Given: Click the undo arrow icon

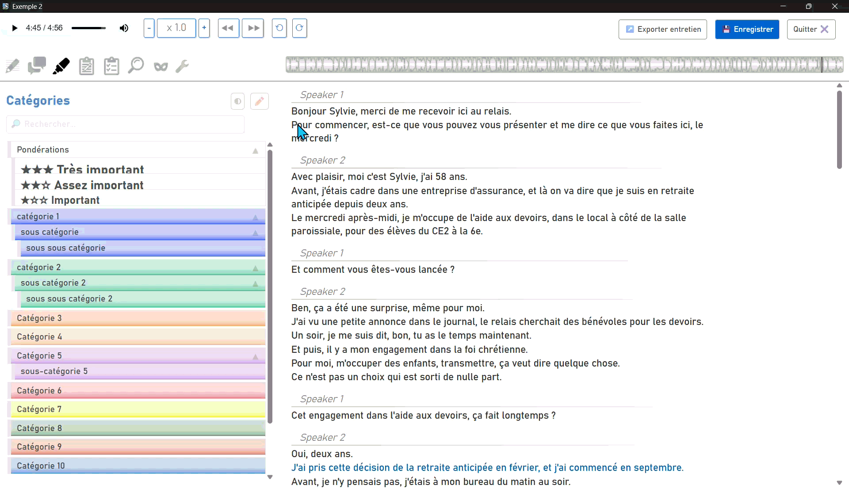Looking at the screenshot, I should [x=279, y=28].
